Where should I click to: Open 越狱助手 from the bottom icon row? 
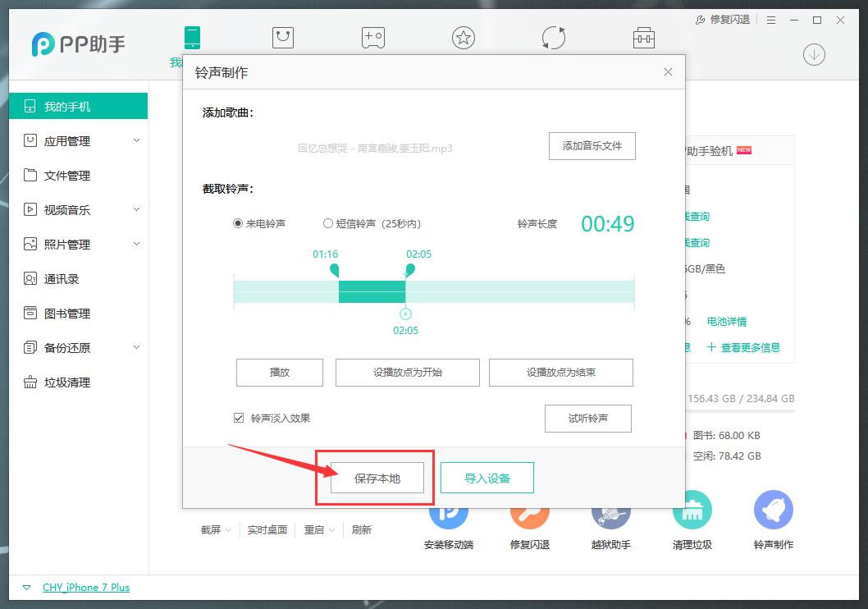(610, 511)
